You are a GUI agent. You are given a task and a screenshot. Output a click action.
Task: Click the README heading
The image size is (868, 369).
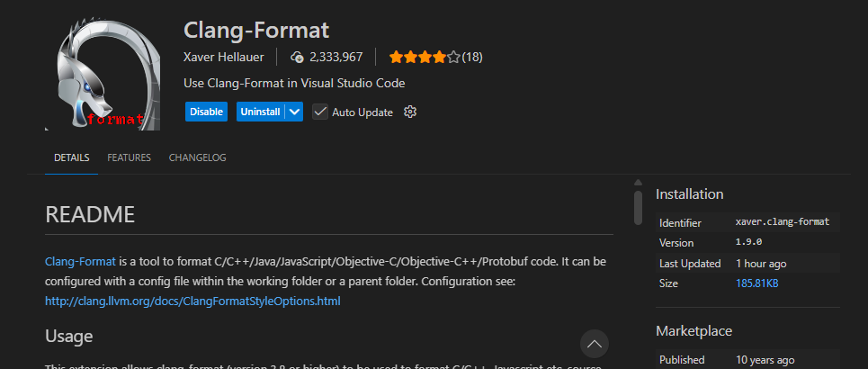click(x=90, y=214)
